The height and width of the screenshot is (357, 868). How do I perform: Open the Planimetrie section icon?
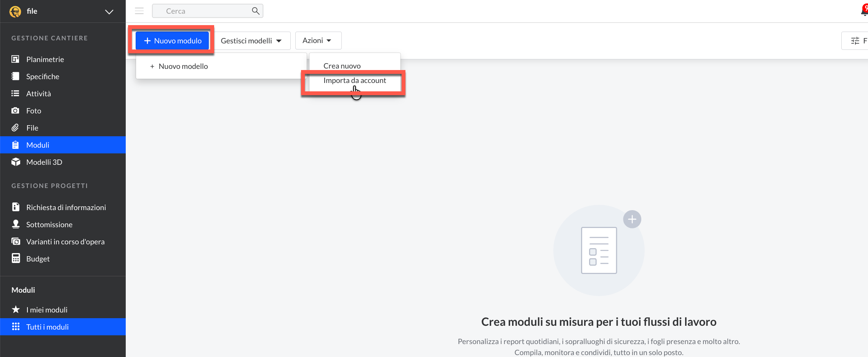pyautogui.click(x=15, y=59)
